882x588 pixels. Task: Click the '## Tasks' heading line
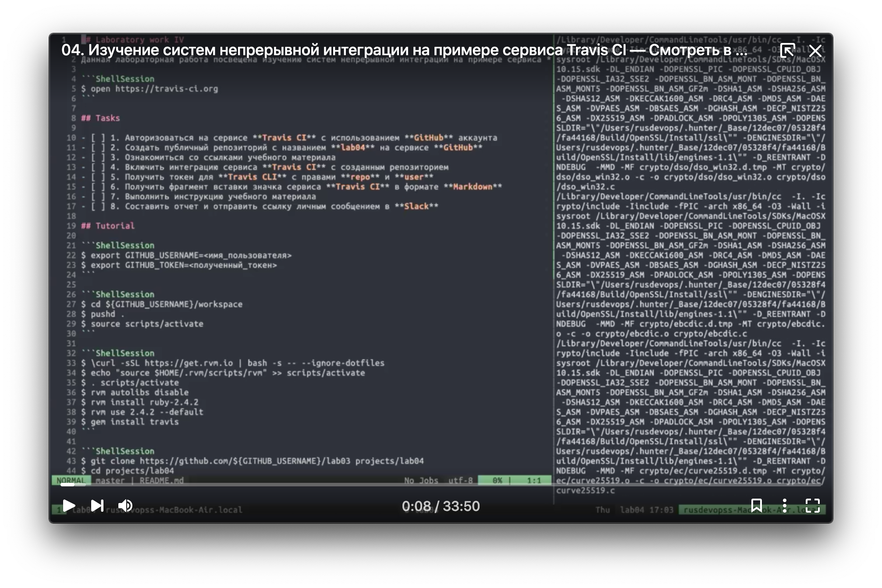click(x=100, y=118)
